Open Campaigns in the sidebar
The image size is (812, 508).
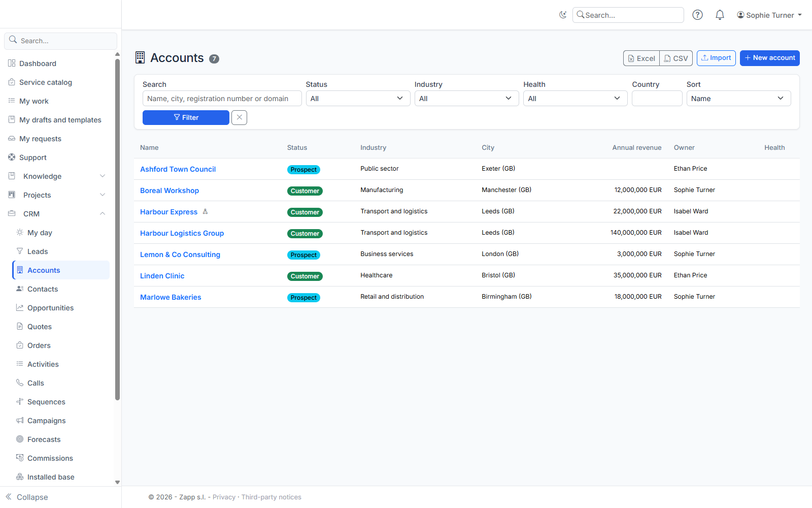click(61, 421)
